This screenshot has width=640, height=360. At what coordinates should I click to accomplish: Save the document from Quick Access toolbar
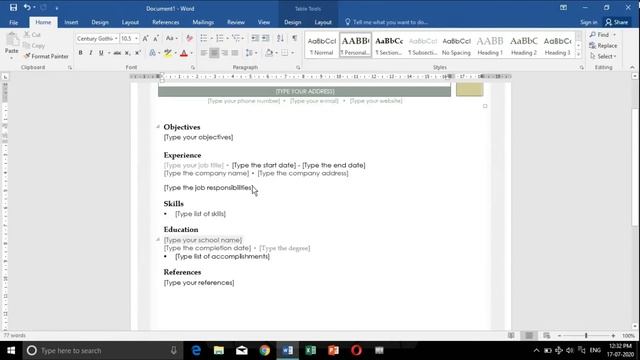13,8
